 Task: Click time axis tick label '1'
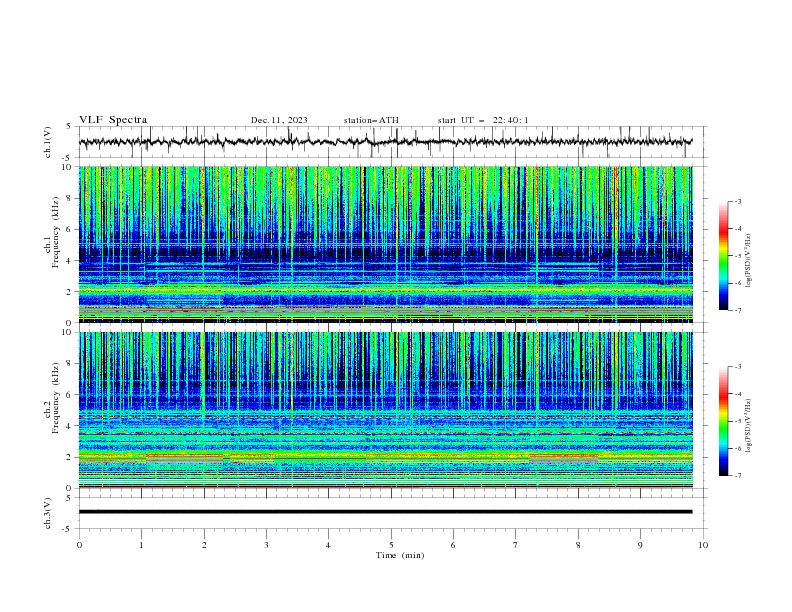point(142,545)
